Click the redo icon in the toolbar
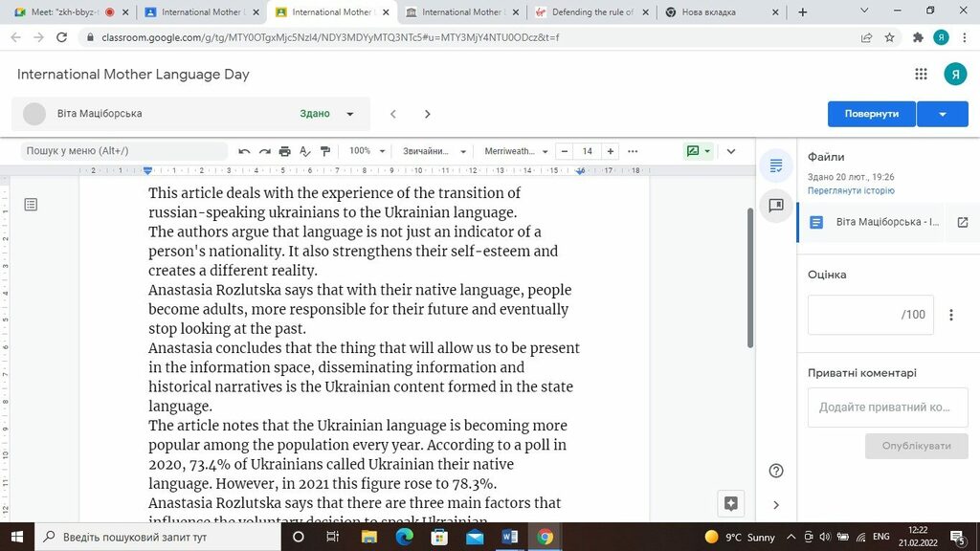This screenshot has width=980, height=551. pyautogui.click(x=264, y=151)
